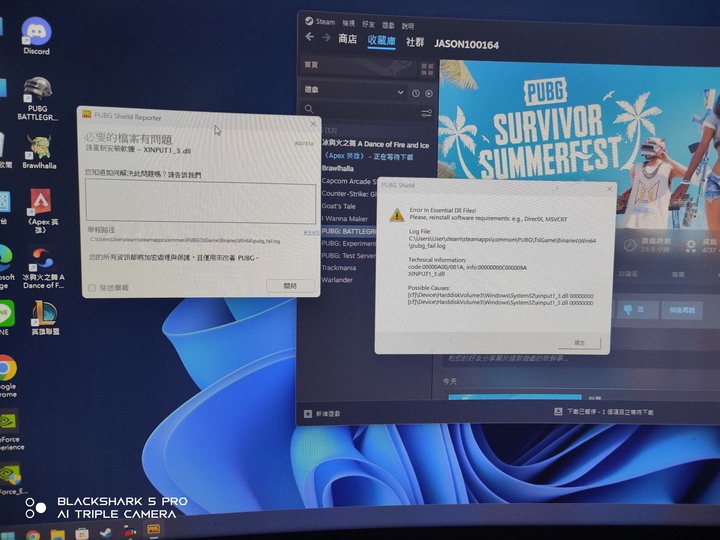Click the PUBG taskbar icon
Image resolution: width=720 pixels, height=540 pixels.
click(x=153, y=530)
